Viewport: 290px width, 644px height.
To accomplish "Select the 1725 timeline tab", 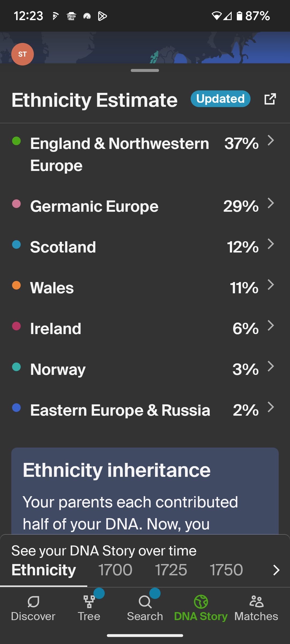I will 171,570.
